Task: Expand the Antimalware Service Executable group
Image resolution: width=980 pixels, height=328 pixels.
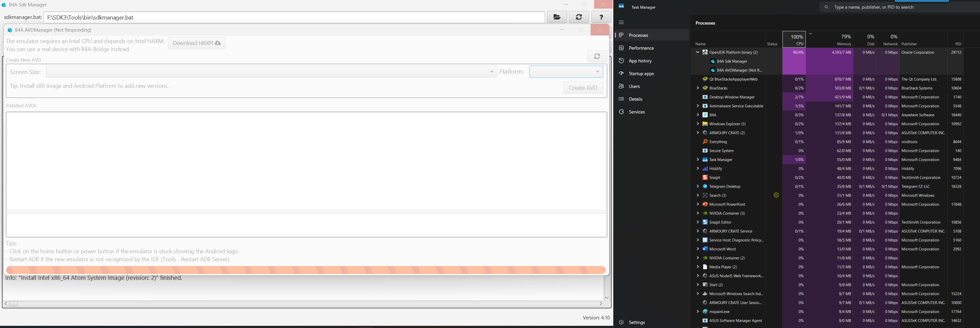Action: [698, 106]
